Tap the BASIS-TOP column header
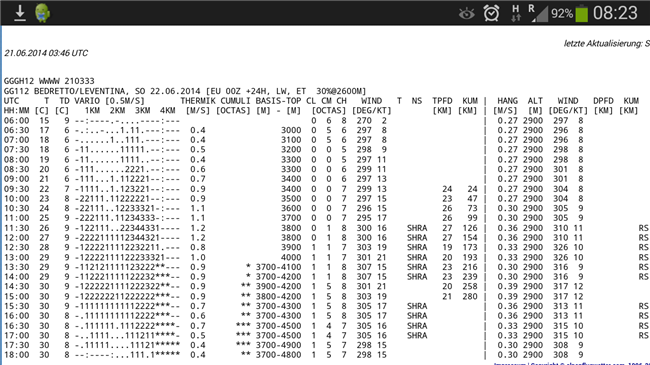 point(278,101)
